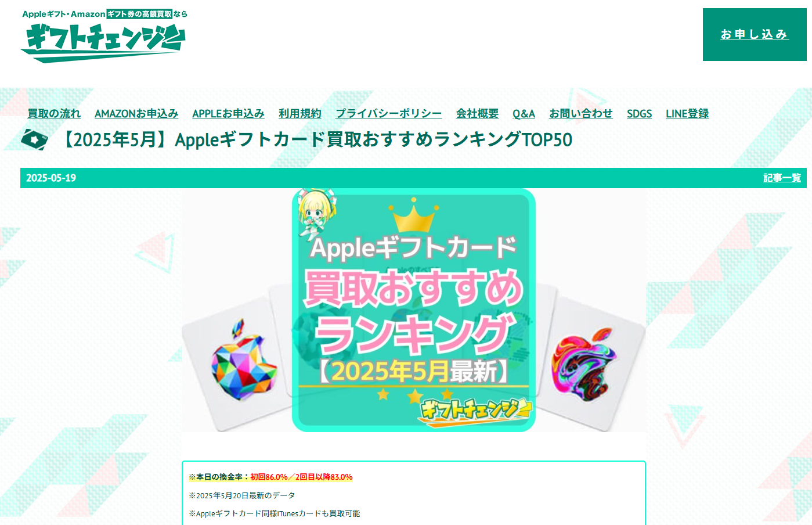Click the anime mascot character on banner
Viewport: 812px width, 525px height.
coord(315,213)
